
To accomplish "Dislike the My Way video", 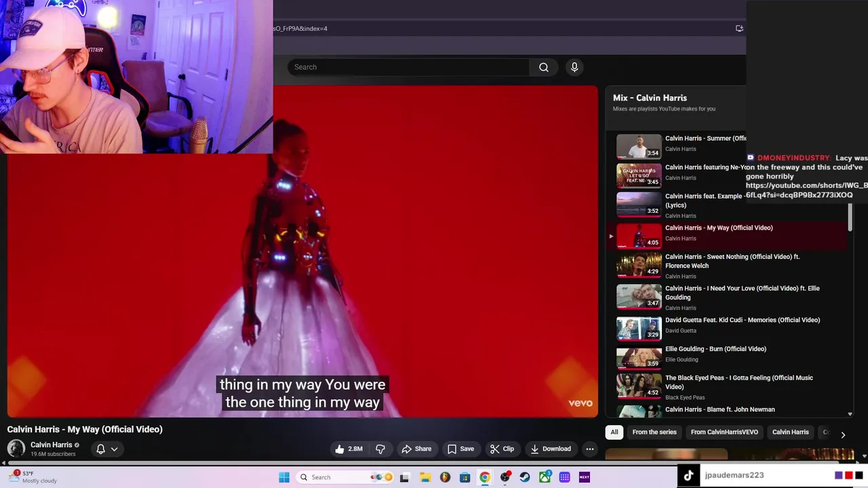I will click(380, 449).
